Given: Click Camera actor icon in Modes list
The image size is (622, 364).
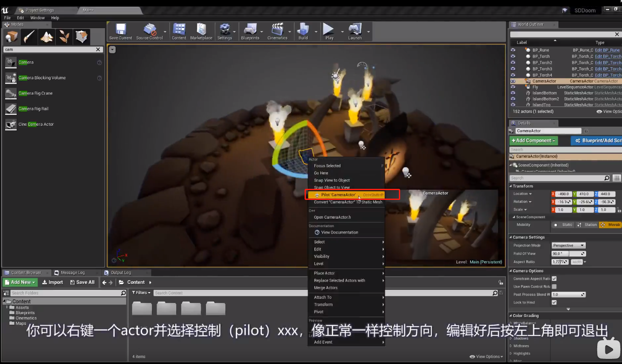Looking at the screenshot, I should 11,63.
